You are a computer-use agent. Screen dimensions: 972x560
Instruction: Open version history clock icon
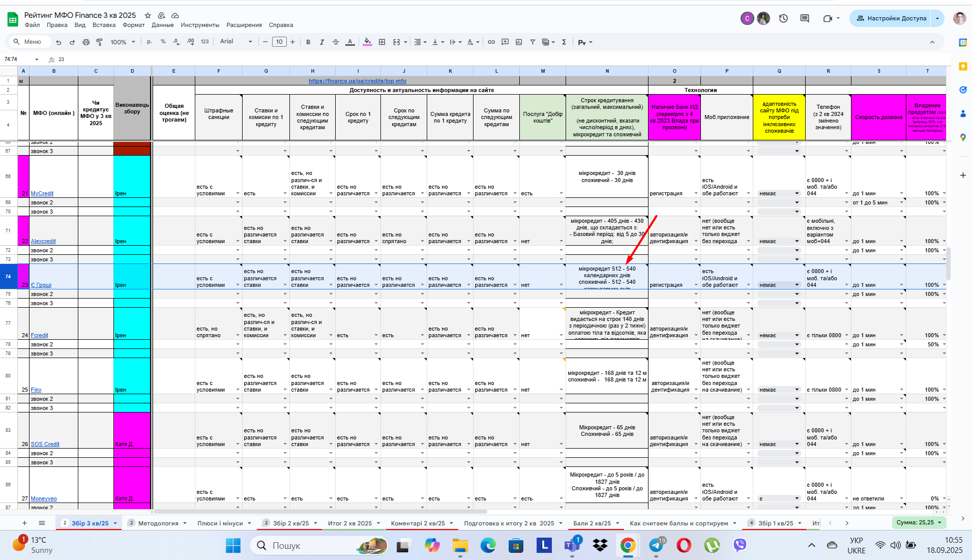(783, 18)
